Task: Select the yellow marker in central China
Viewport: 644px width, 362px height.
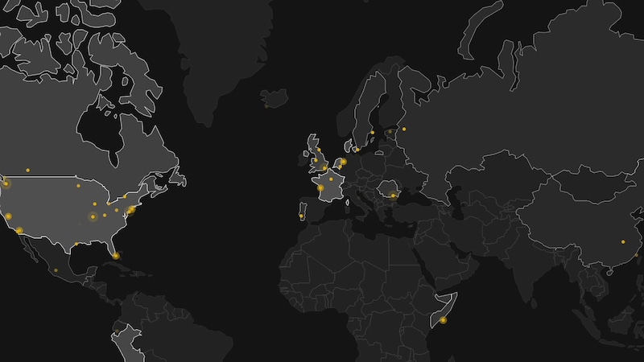Action: 622,241
